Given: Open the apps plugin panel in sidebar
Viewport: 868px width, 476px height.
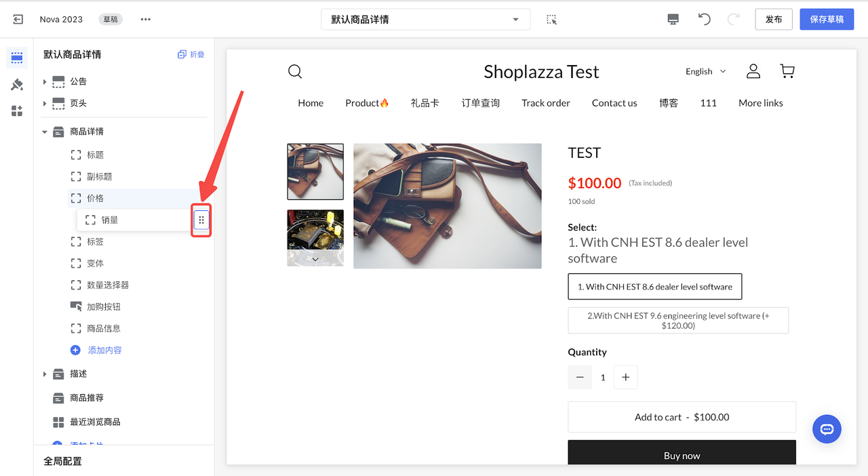Looking at the screenshot, I should (17, 111).
